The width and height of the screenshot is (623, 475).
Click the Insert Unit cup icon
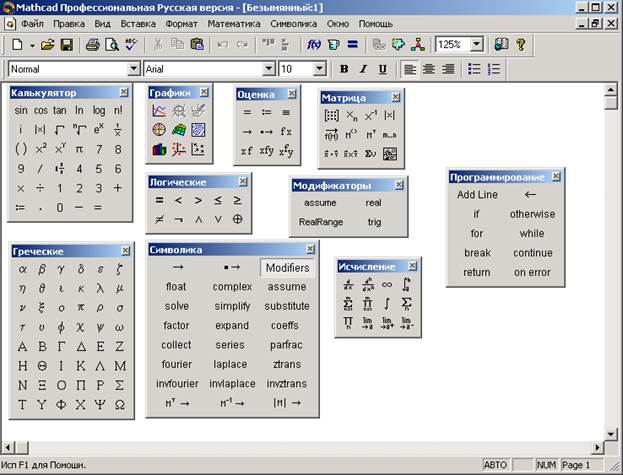333,44
